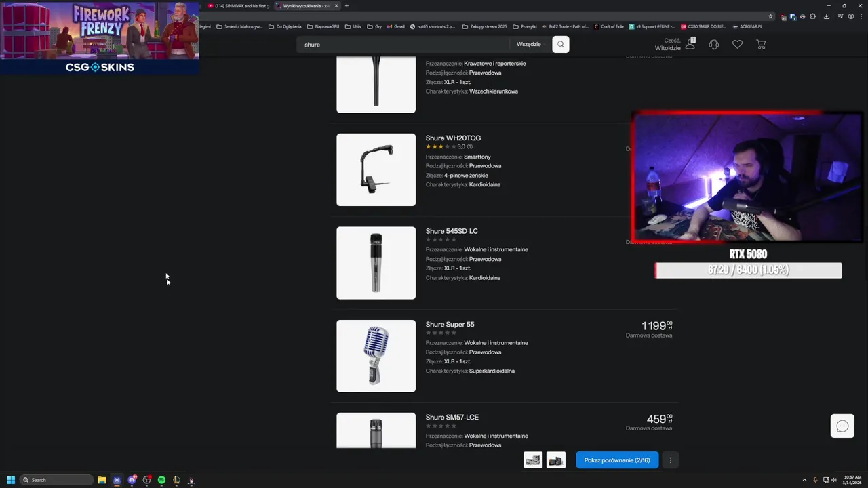
Task: Click RTX 5080 goal progress bar
Action: pyautogui.click(x=748, y=270)
